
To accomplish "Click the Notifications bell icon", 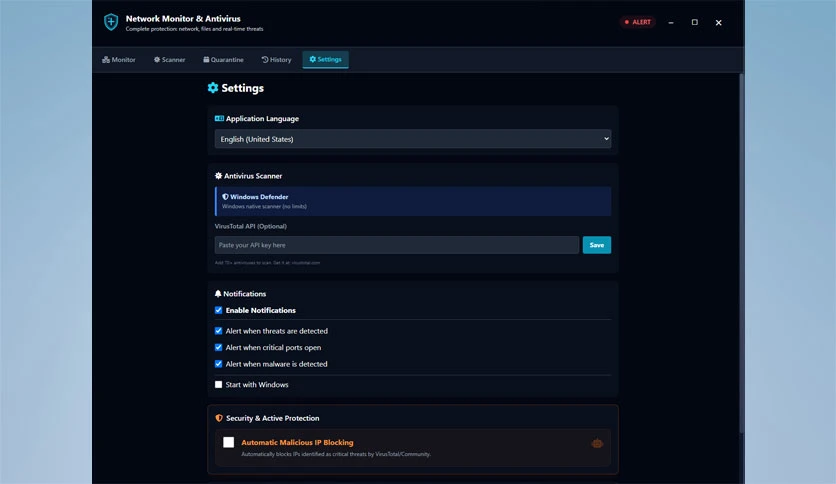I will [218, 294].
